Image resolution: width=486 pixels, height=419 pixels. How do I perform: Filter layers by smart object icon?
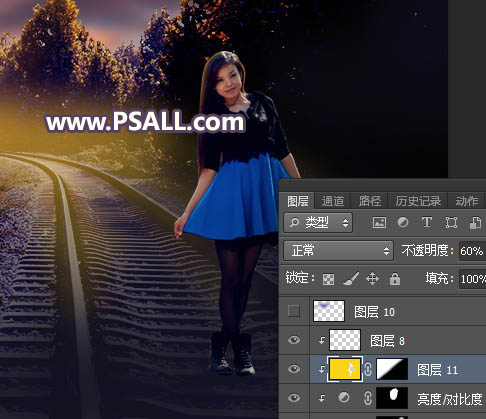point(475,223)
